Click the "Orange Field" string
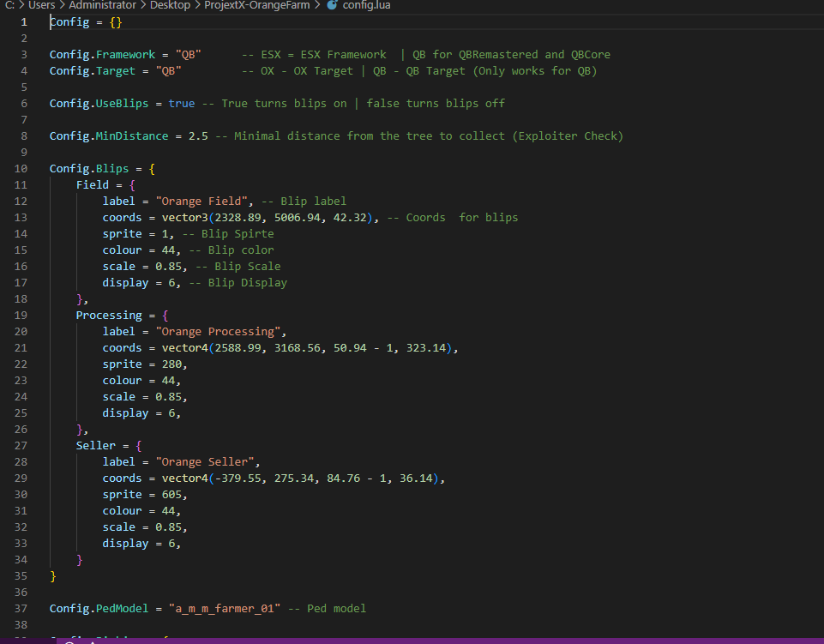 (204, 202)
